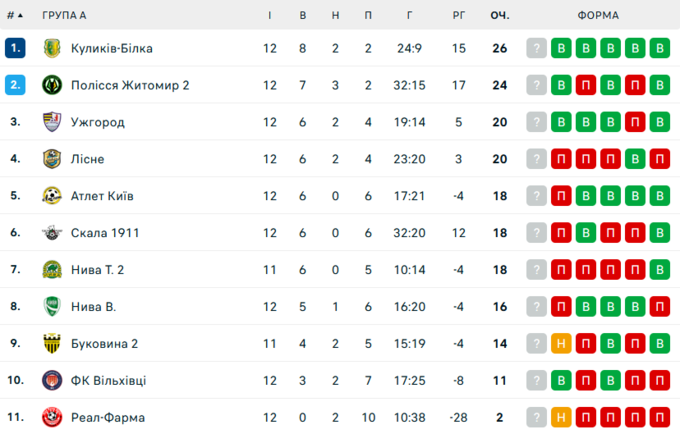The height and width of the screenshot is (434, 680).
Task: Click the Куликів-Білка team logo
Action: 52,48
